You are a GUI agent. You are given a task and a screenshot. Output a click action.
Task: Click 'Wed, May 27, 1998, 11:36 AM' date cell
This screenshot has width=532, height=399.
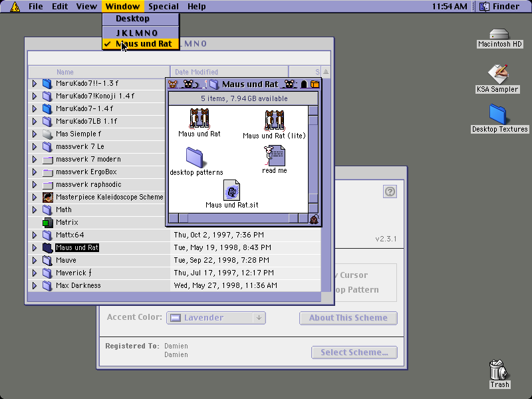tap(225, 286)
